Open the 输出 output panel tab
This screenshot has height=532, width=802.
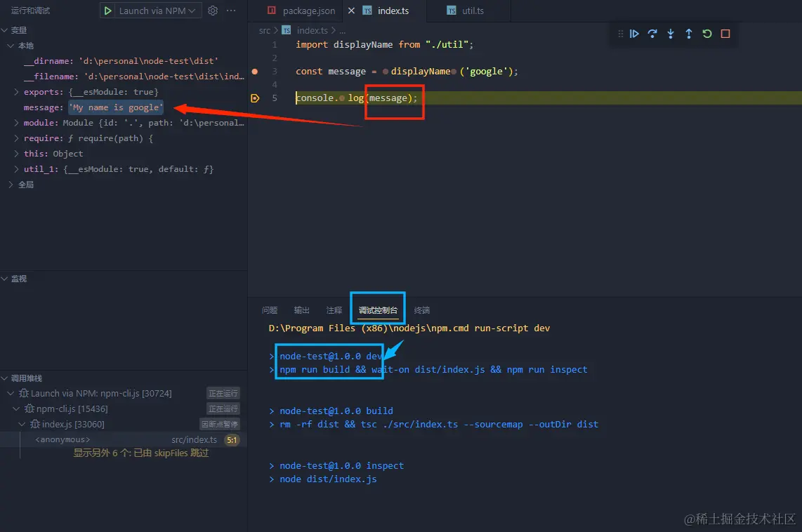302,310
